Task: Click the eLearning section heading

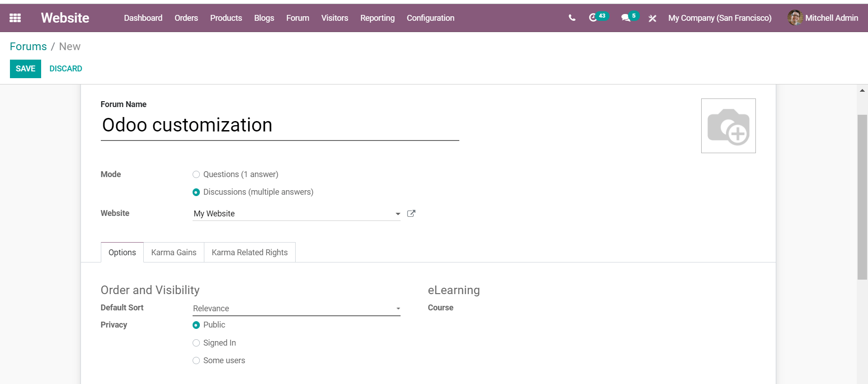Action: click(x=454, y=290)
